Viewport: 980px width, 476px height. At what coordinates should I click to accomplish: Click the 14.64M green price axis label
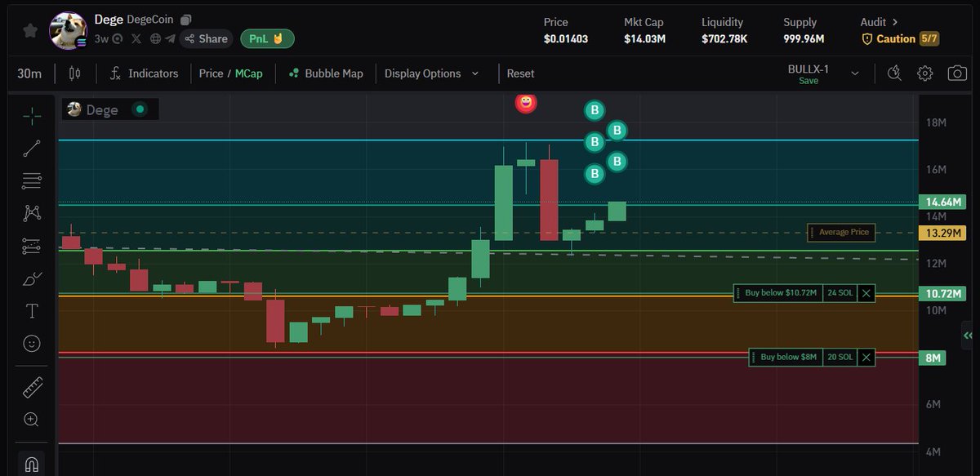point(941,202)
